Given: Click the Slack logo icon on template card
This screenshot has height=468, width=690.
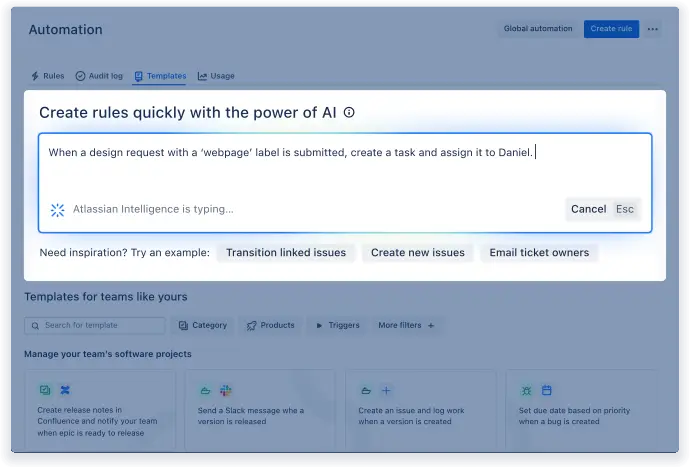Looking at the screenshot, I should coord(226,390).
